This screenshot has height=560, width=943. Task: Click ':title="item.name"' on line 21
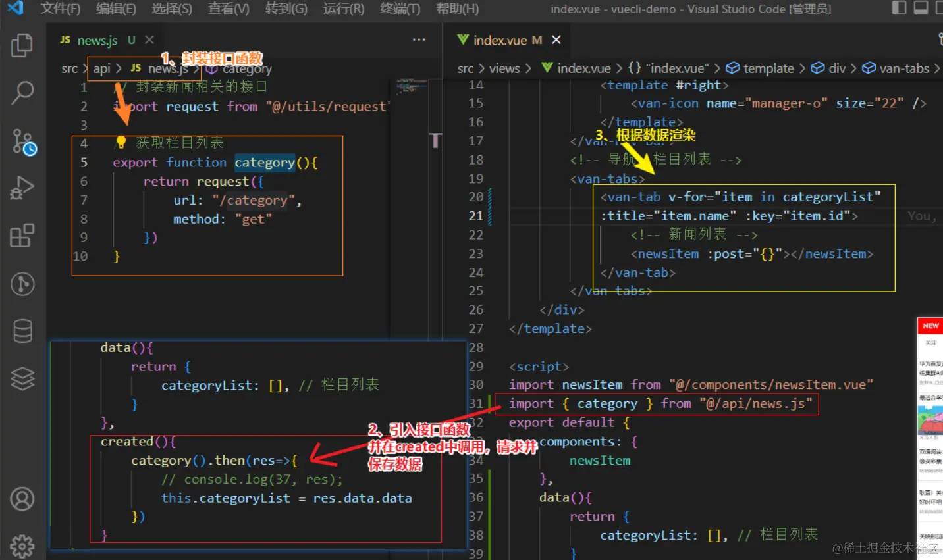pos(668,216)
